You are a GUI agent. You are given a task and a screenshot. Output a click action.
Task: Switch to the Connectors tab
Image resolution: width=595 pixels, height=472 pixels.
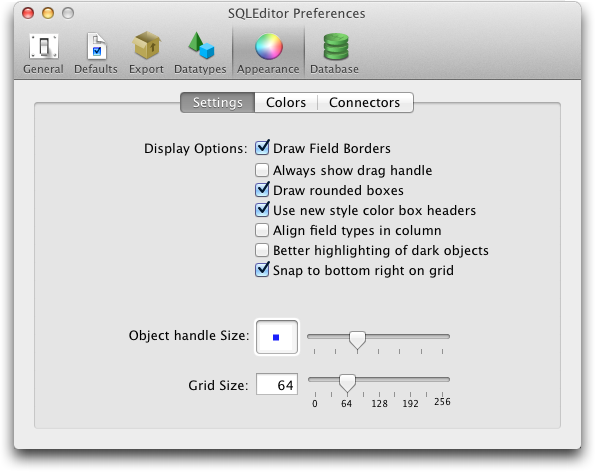click(365, 102)
